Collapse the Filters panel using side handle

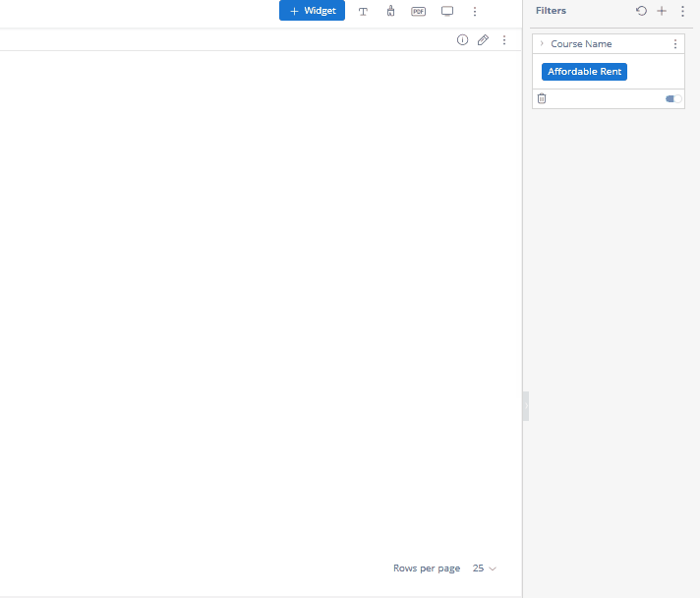point(526,405)
